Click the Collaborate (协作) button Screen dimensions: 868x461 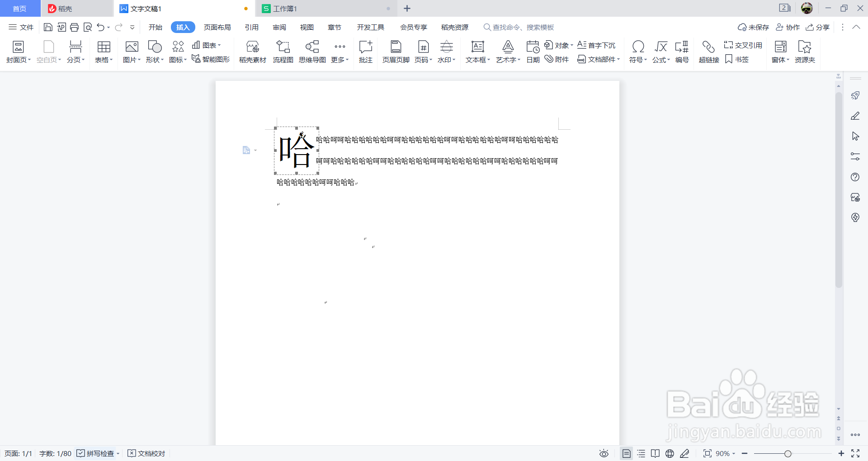coord(788,27)
